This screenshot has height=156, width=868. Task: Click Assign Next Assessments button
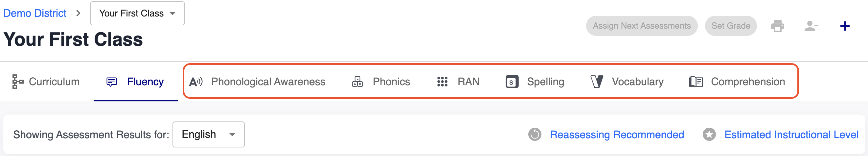click(642, 26)
